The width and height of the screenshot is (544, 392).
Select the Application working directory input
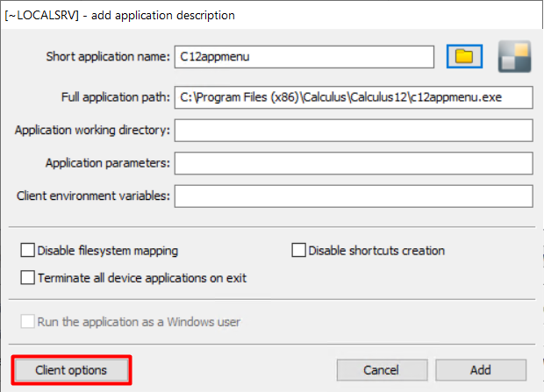point(354,131)
